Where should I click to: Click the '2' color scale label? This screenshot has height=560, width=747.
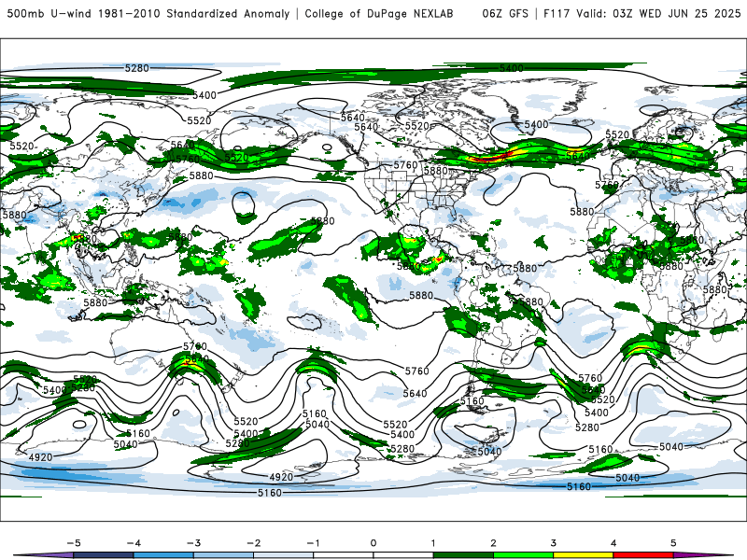pyautogui.click(x=493, y=543)
